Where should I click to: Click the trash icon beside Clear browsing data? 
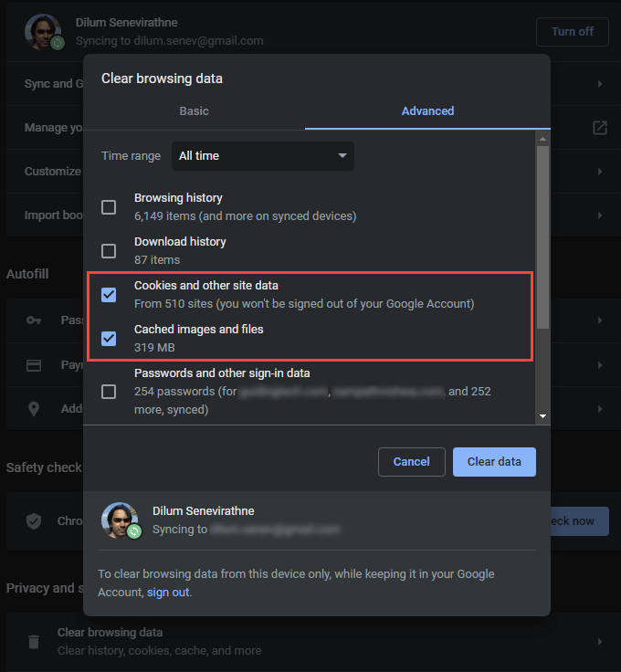(34, 641)
